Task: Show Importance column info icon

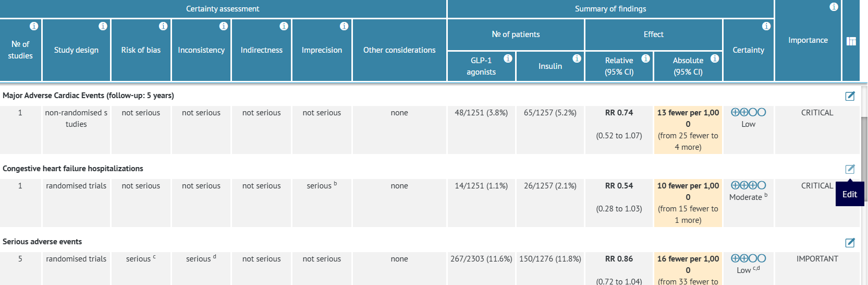Action: (834, 7)
